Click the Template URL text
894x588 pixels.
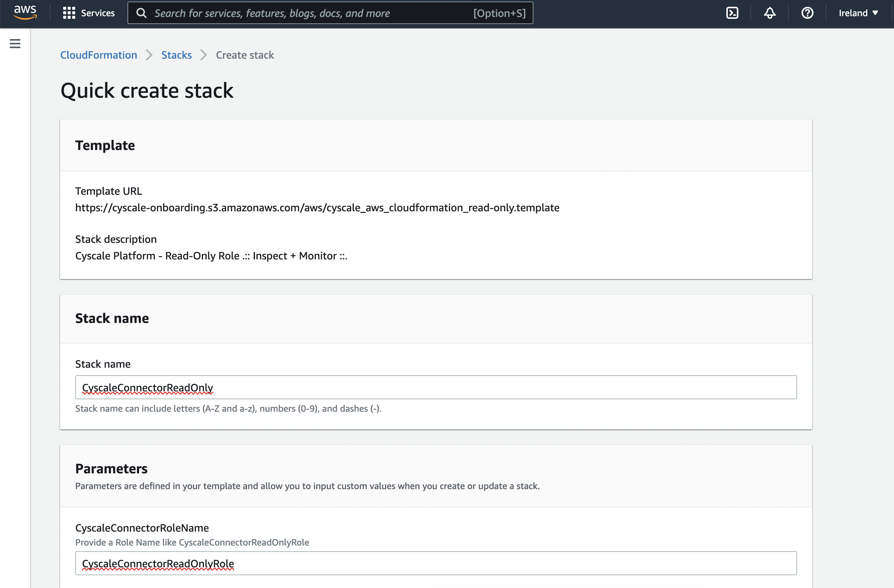pyautogui.click(x=107, y=191)
